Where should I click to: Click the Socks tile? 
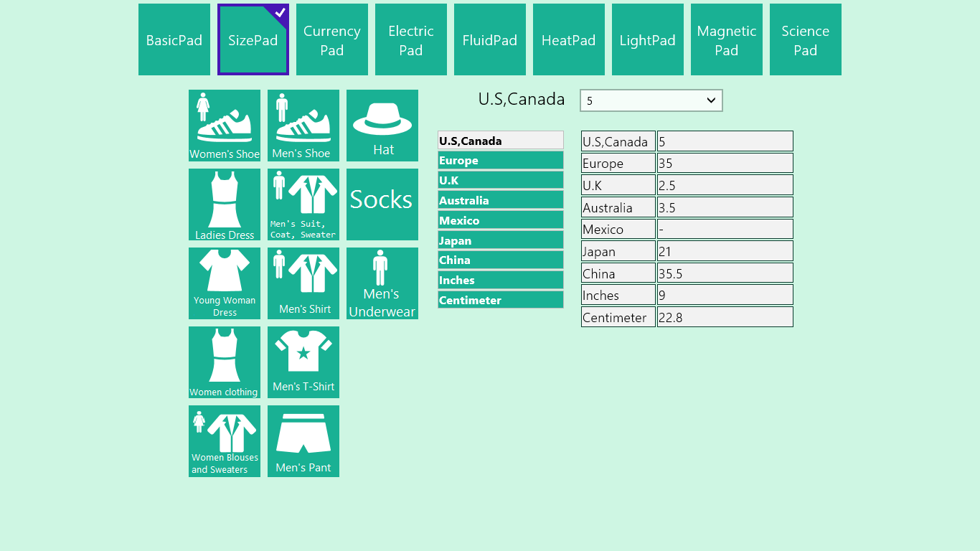[382, 204]
